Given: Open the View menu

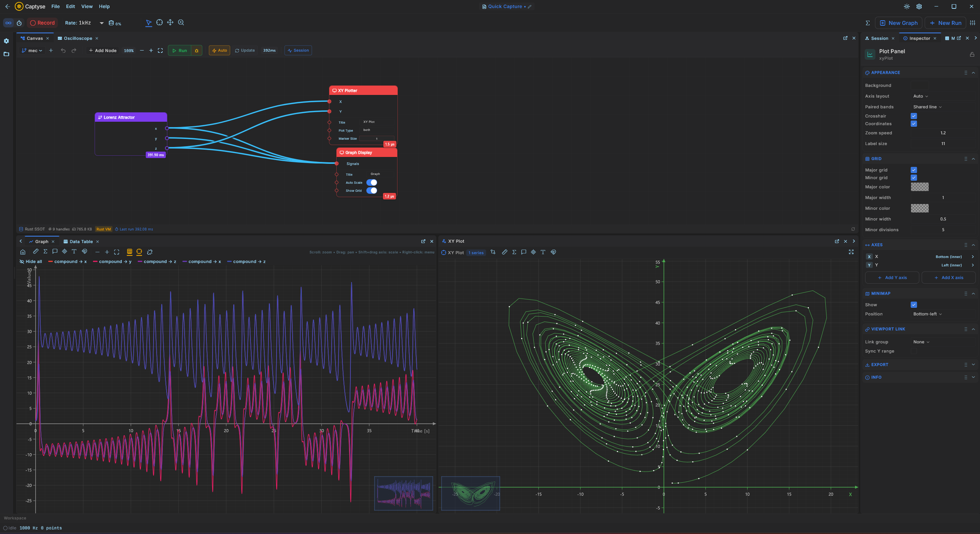Looking at the screenshot, I should 87,7.
